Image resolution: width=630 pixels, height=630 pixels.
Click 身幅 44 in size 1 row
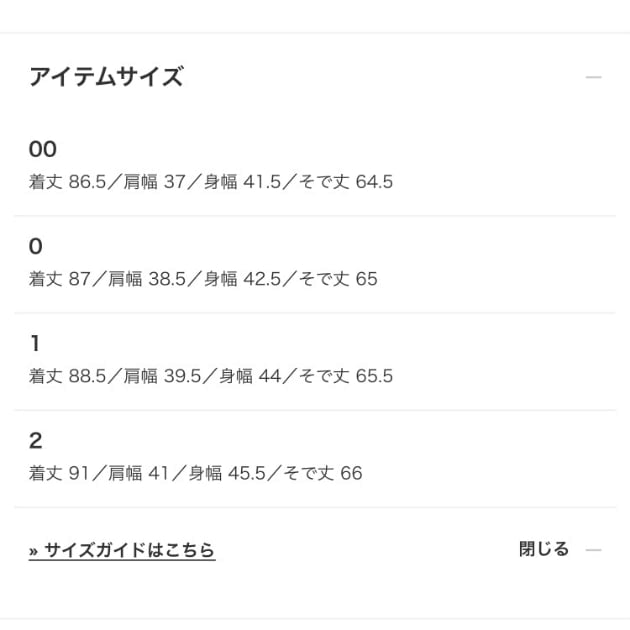coord(250,376)
